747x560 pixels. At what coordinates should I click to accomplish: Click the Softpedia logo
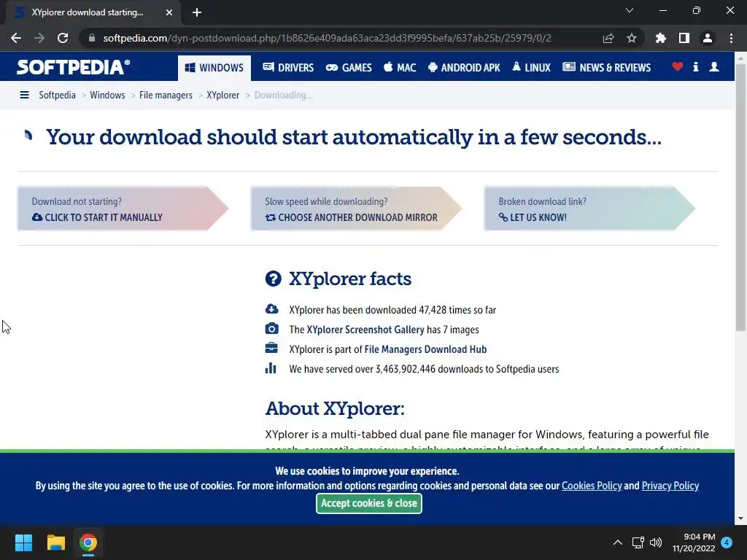pos(73,67)
